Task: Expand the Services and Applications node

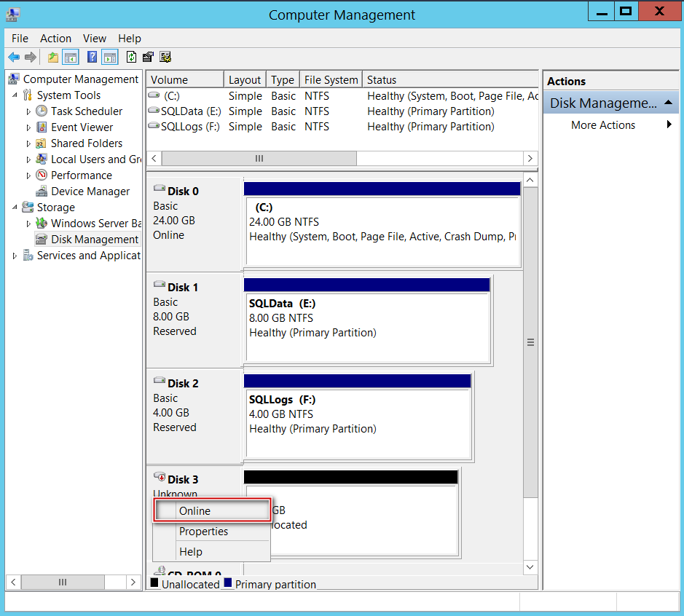Action: (15, 256)
